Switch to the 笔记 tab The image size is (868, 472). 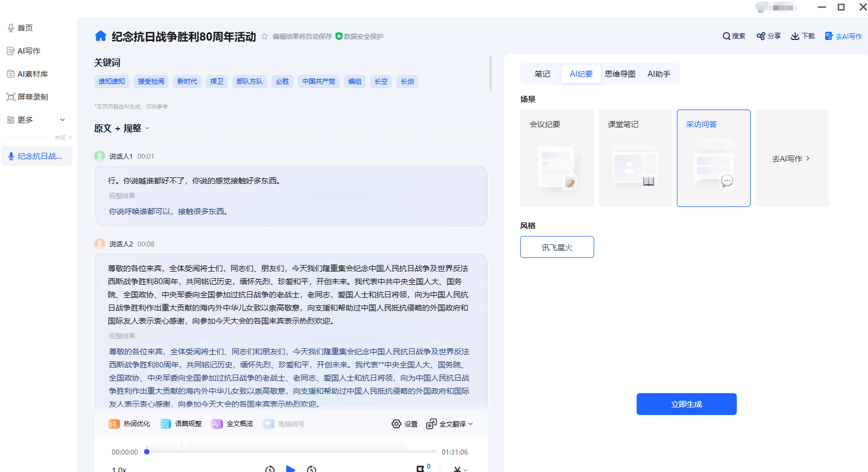542,74
